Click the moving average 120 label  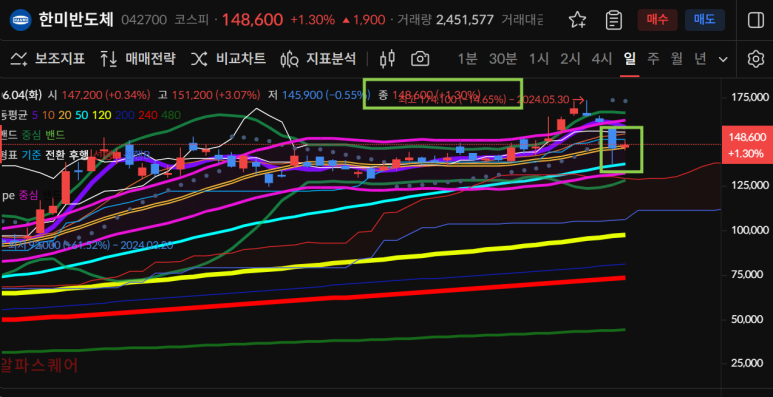point(102,115)
